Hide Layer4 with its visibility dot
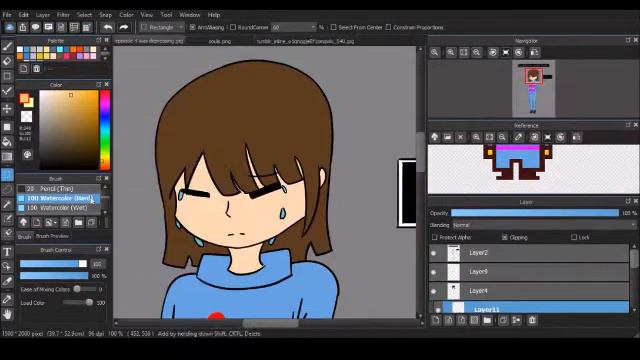 (433, 291)
